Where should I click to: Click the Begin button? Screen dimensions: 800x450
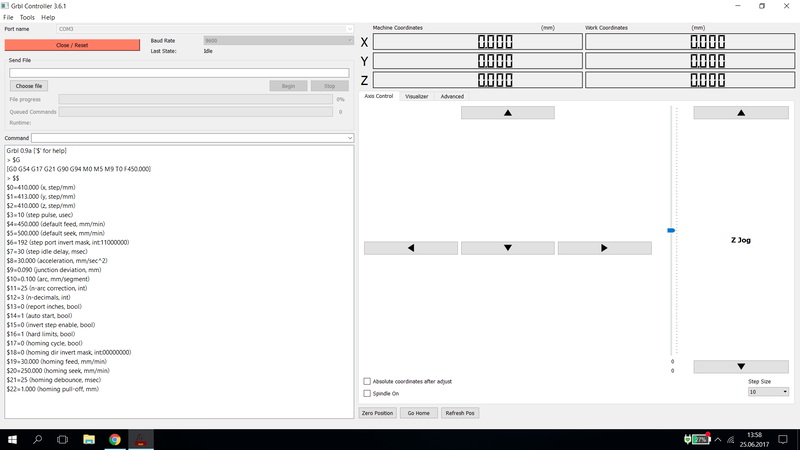(x=288, y=86)
